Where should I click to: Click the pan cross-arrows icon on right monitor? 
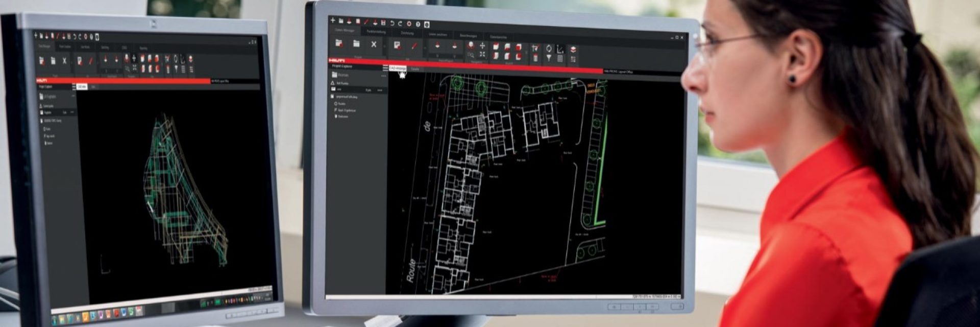482,46
